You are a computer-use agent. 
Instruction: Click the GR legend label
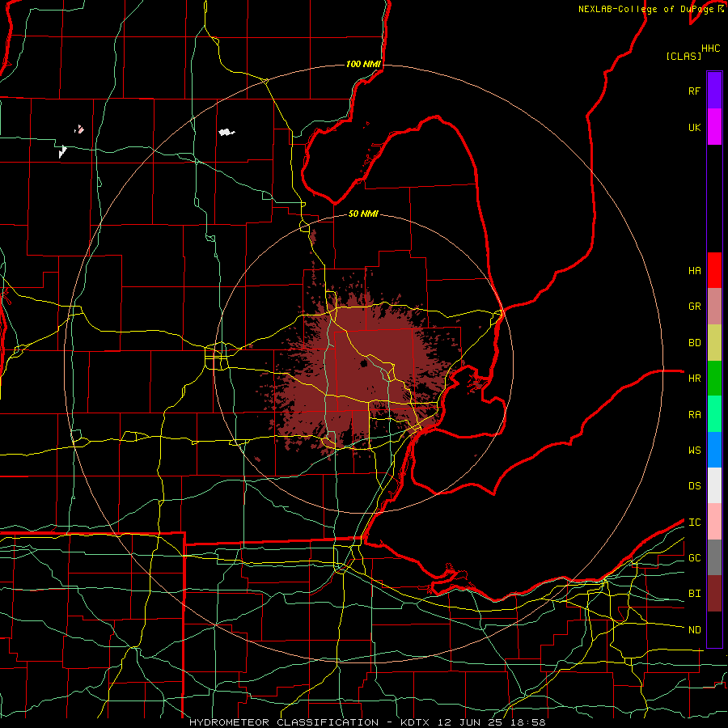(x=694, y=307)
